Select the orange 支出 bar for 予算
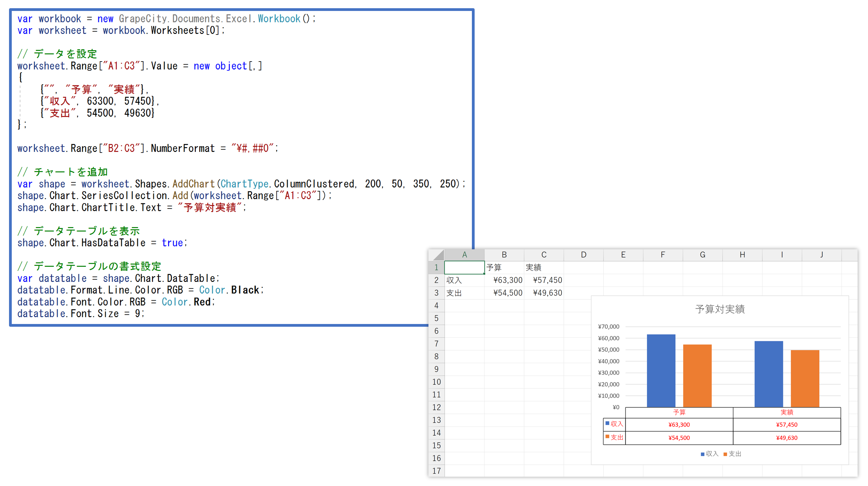The width and height of the screenshot is (868, 486). [697, 376]
